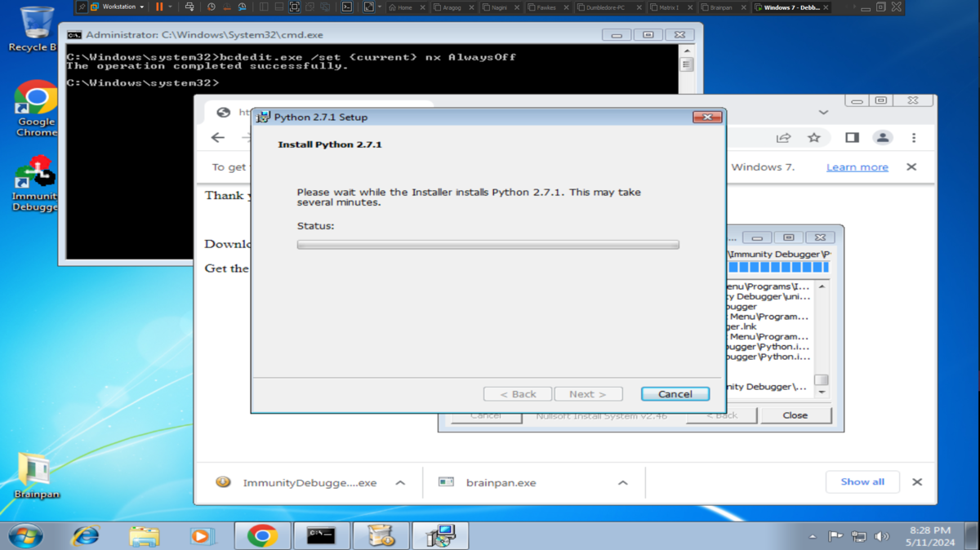Open the Windows Start menu
The height and width of the screenshot is (550, 980).
pyautogui.click(x=26, y=535)
